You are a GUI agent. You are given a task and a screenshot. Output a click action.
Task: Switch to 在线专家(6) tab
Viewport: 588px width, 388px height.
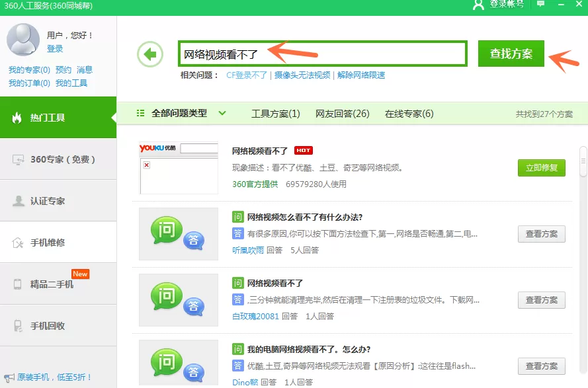pyautogui.click(x=409, y=114)
